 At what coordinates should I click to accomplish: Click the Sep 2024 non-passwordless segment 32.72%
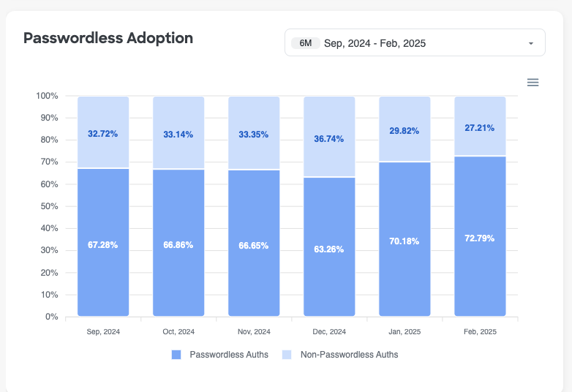pyautogui.click(x=103, y=132)
